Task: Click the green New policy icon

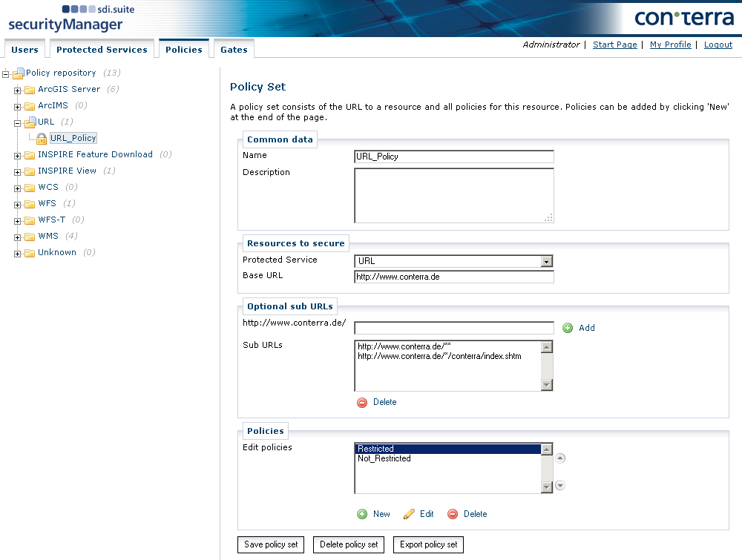Action: [362, 514]
